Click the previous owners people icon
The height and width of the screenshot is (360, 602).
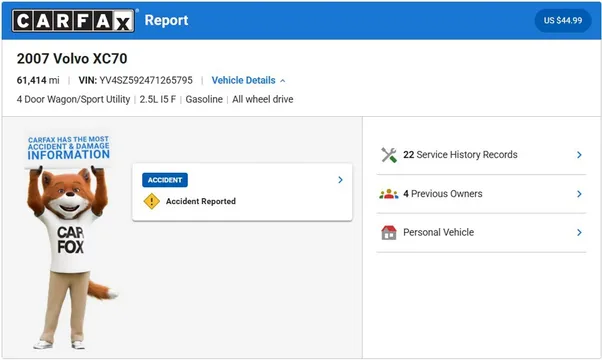(x=389, y=194)
